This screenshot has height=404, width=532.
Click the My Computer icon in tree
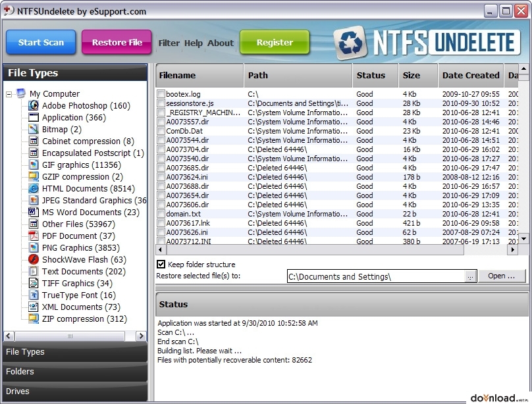point(21,93)
